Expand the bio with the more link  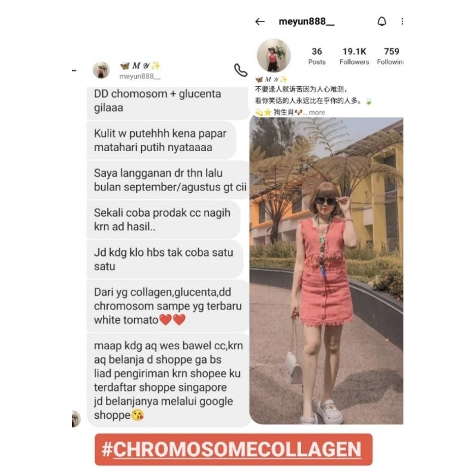click(317, 112)
